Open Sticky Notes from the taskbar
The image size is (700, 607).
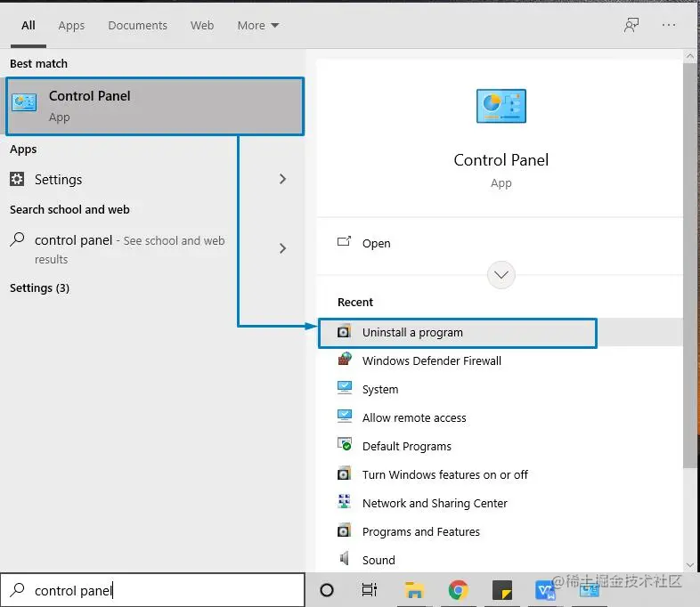tap(501, 590)
